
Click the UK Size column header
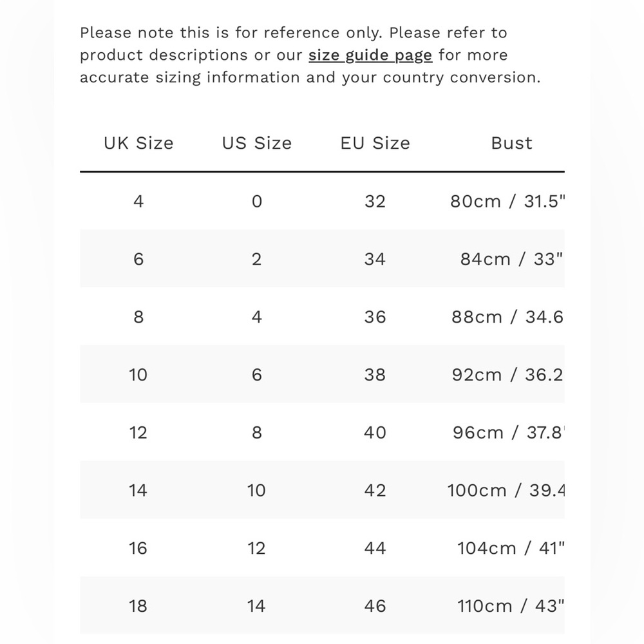(x=139, y=143)
